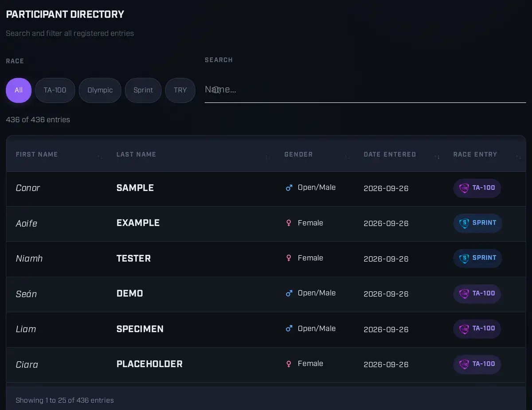The width and height of the screenshot is (532, 410).
Task: Filter entries by TRY race
Action: (180, 90)
